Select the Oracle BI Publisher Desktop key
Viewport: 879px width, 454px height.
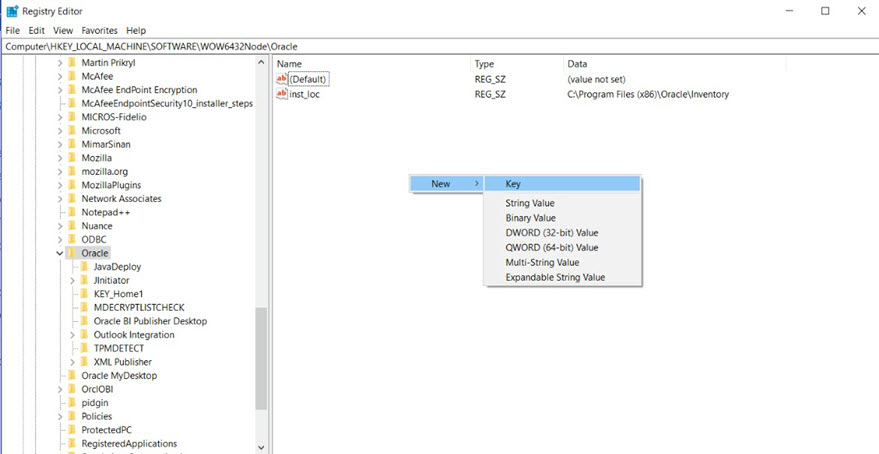tap(150, 321)
